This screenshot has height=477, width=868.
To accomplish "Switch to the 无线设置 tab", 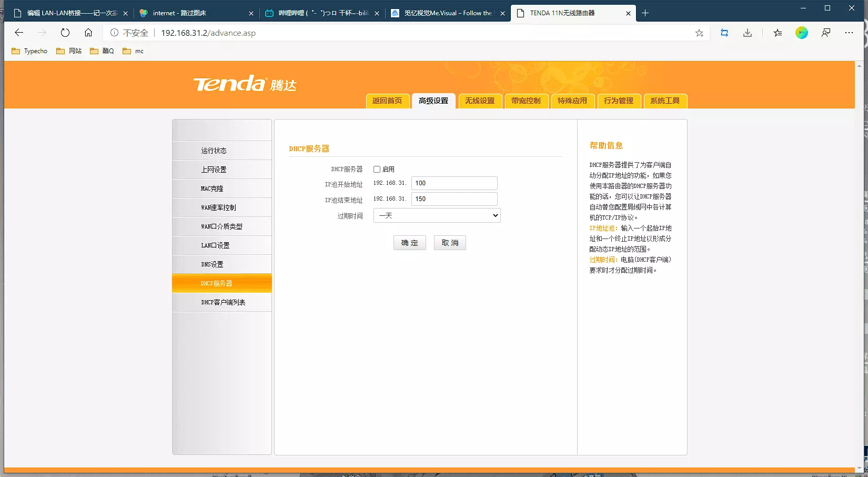I will tap(480, 101).
